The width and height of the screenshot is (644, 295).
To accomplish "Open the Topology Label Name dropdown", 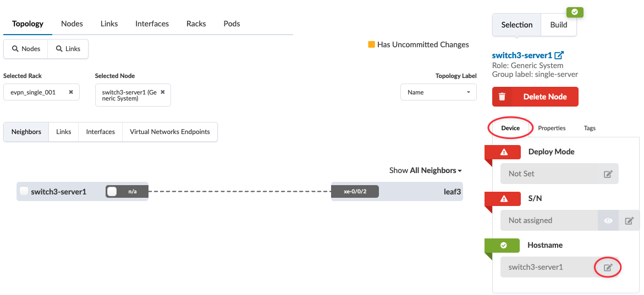I will (438, 92).
